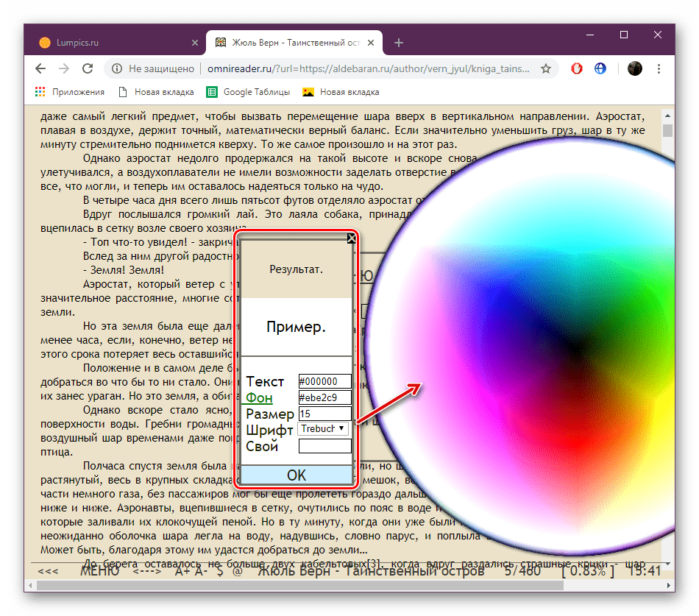Minimize the Chrome window
The height and width of the screenshot is (616, 699).
pyautogui.click(x=590, y=35)
